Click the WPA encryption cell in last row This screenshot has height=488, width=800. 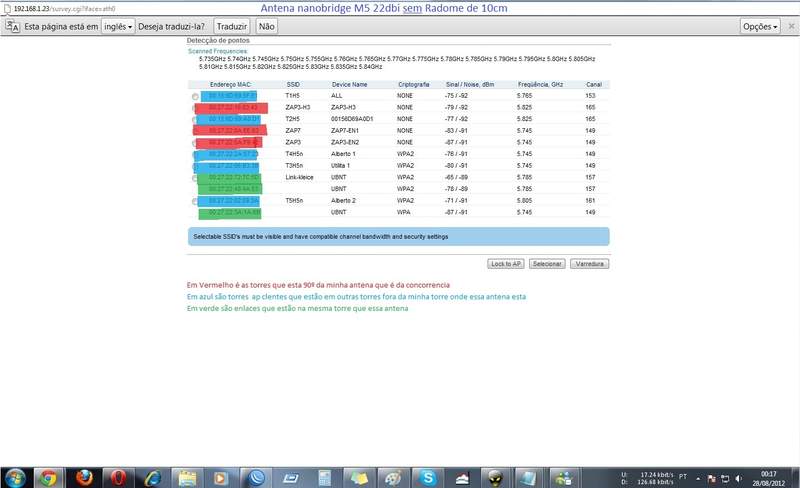(x=403, y=212)
